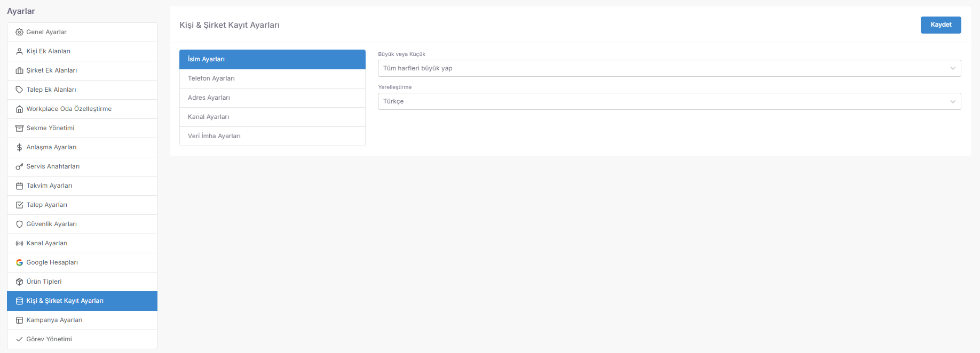Image resolution: width=980 pixels, height=353 pixels.
Task: Open Sekme Yönetimi settings
Action: (x=82, y=128)
